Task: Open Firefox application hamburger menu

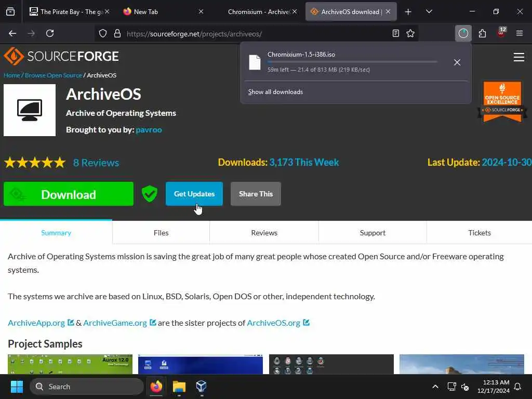Action: [519, 33]
